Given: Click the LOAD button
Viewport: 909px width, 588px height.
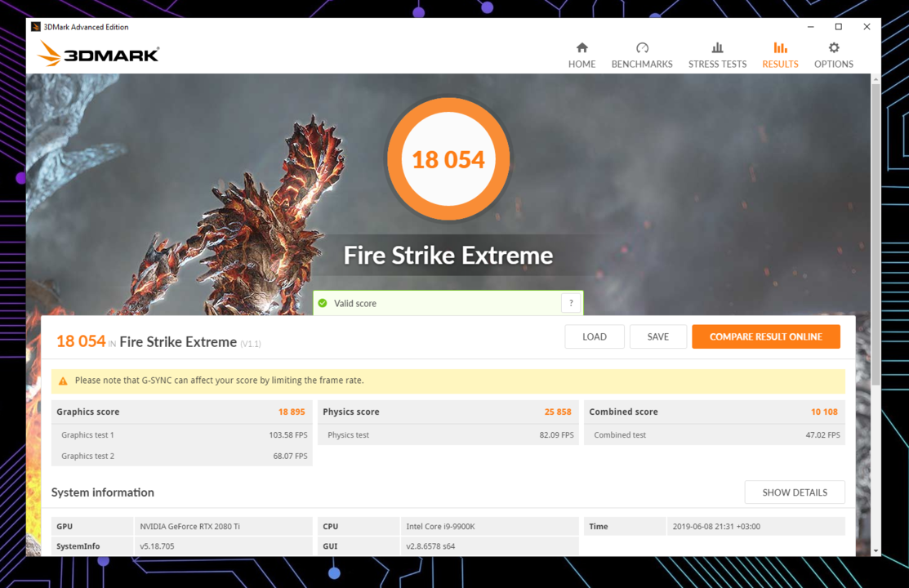Looking at the screenshot, I should point(595,337).
